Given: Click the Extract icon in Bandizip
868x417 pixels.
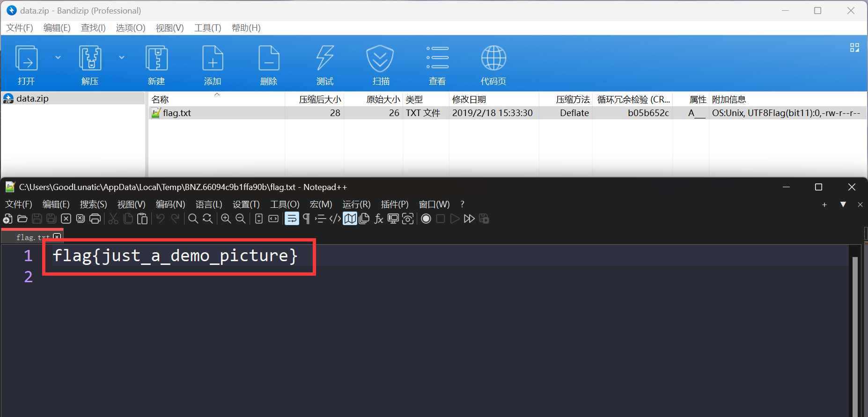Looking at the screenshot, I should (90, 59).
